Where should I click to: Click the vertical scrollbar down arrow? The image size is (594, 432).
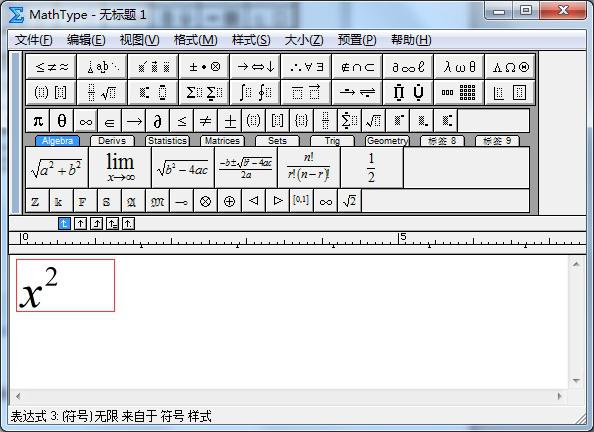tap(576, 380)
